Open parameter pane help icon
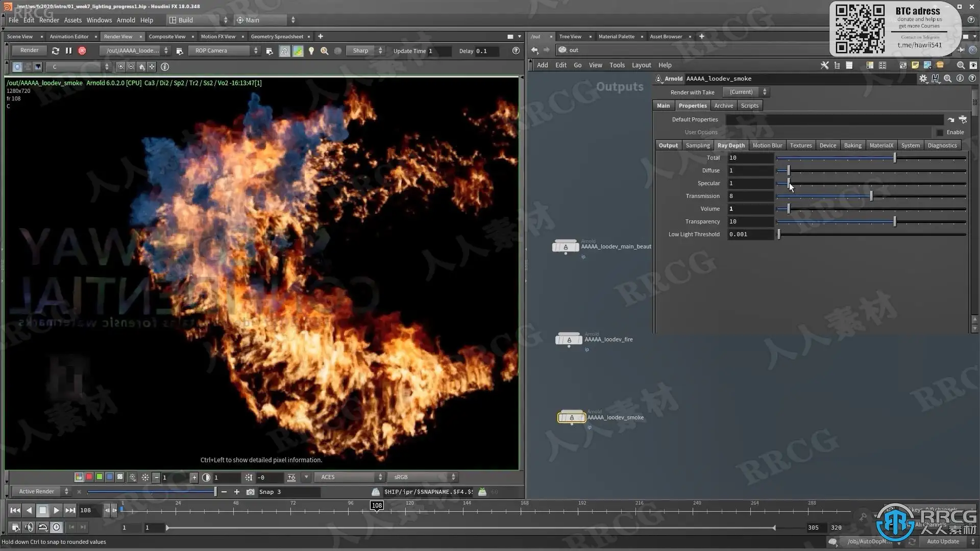980x551 pixels. point(972,79)
